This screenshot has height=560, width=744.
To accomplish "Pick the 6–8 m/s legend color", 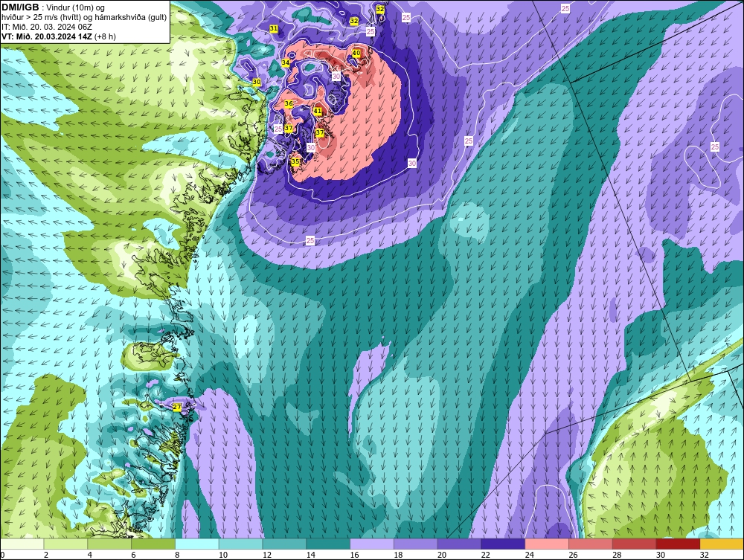I will [x=153, y=544].
